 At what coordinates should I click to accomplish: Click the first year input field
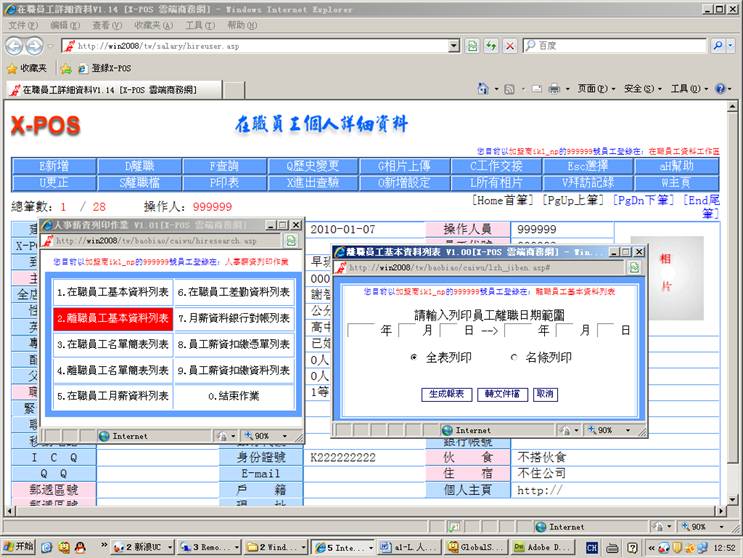pyautogui.click(x=361, y=330)
